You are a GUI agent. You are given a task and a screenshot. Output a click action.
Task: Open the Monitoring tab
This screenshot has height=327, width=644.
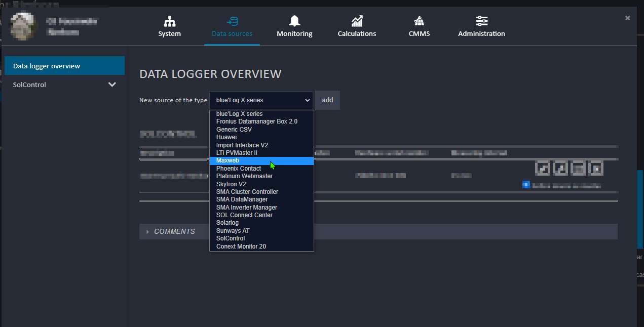[x=294, y=27]
